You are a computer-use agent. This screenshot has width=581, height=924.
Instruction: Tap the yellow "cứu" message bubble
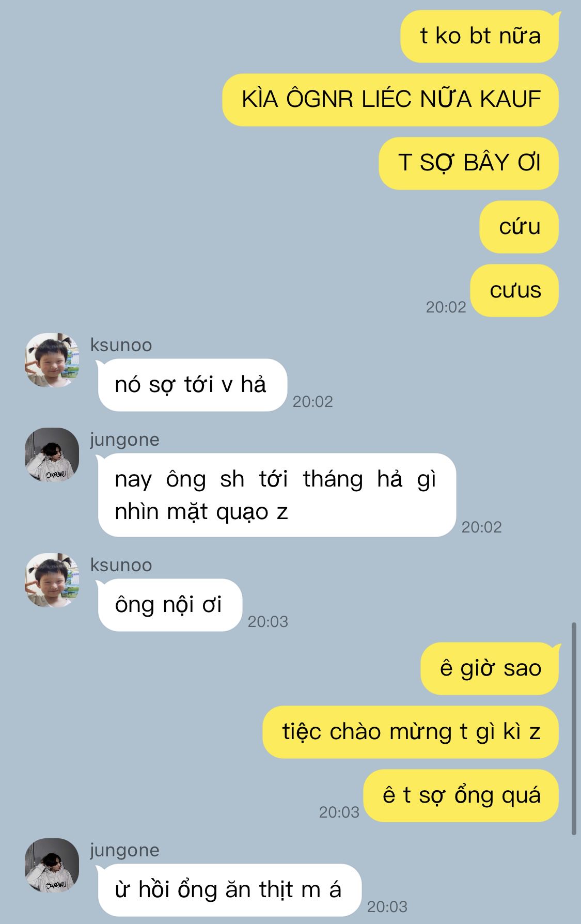(519, 227)
